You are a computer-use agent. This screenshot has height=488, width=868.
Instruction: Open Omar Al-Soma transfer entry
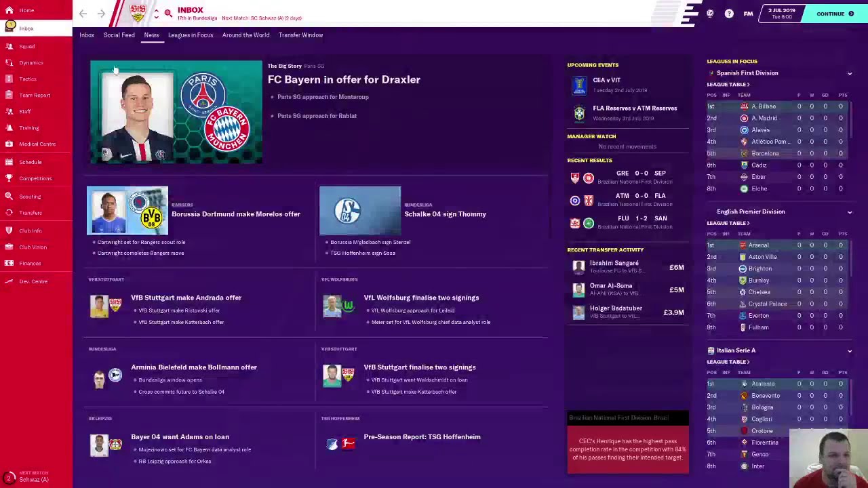tap(628, 289)
